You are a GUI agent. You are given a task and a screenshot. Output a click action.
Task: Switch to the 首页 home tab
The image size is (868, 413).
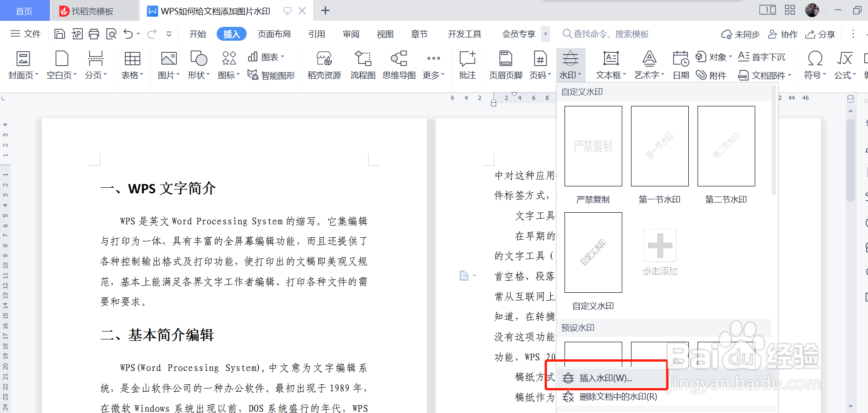click(x=24, y=11)
